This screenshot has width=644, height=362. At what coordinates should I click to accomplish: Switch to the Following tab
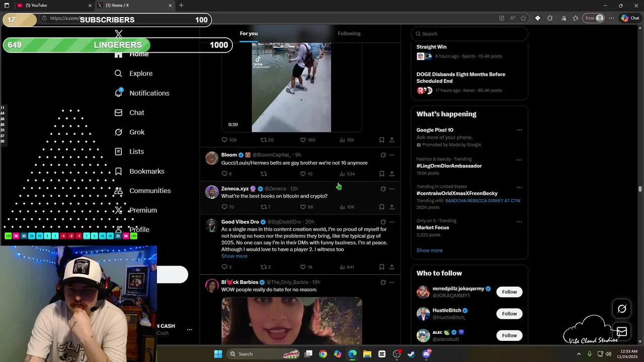[349, 34]
